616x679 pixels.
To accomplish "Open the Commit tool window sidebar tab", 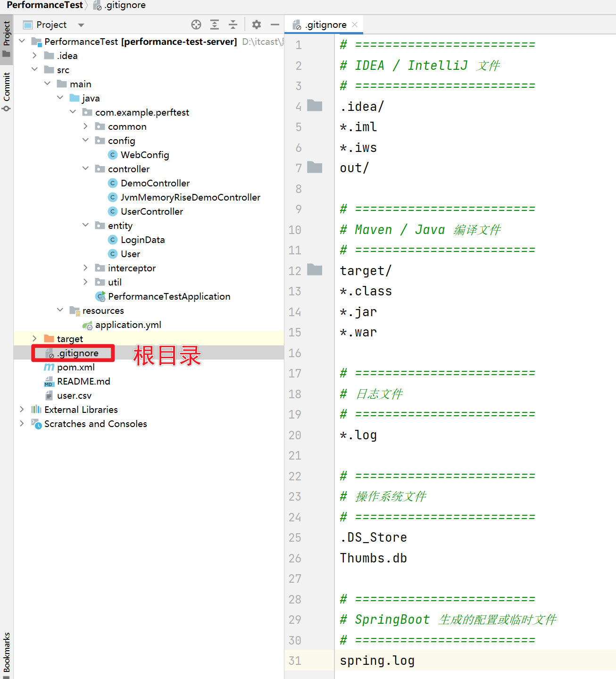I will [7, 92].
